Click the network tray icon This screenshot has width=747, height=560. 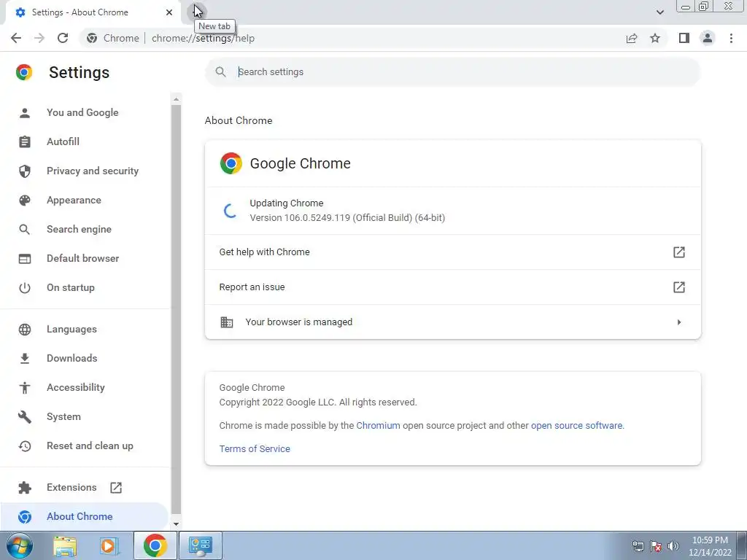638,546
